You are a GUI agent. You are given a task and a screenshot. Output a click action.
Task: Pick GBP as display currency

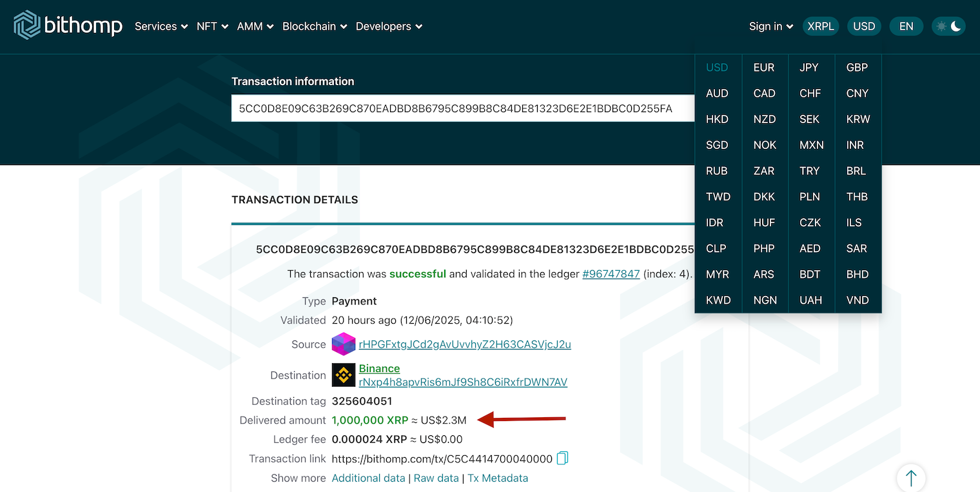pos(857,68)
